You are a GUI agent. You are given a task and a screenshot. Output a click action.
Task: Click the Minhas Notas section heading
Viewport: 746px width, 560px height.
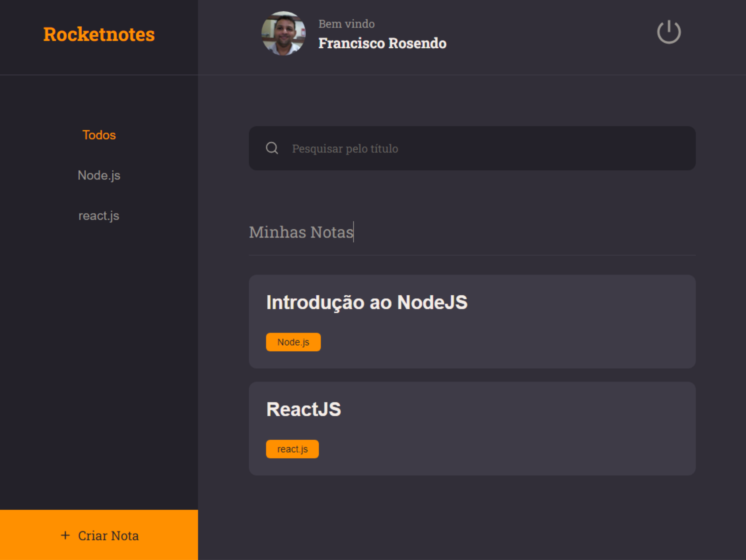pyautogui.click(x=301, y=232)
